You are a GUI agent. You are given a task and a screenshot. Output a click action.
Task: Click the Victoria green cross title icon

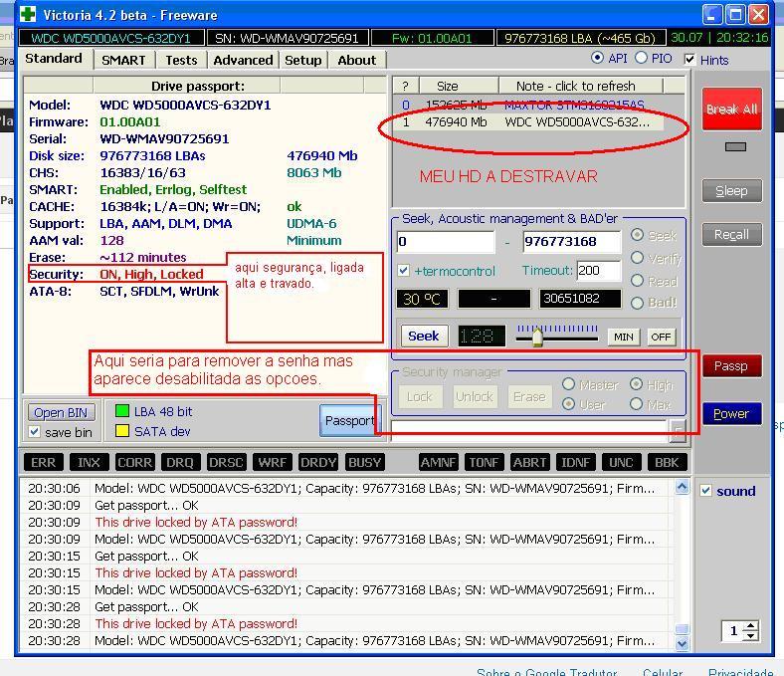click(x=28, y=14)
